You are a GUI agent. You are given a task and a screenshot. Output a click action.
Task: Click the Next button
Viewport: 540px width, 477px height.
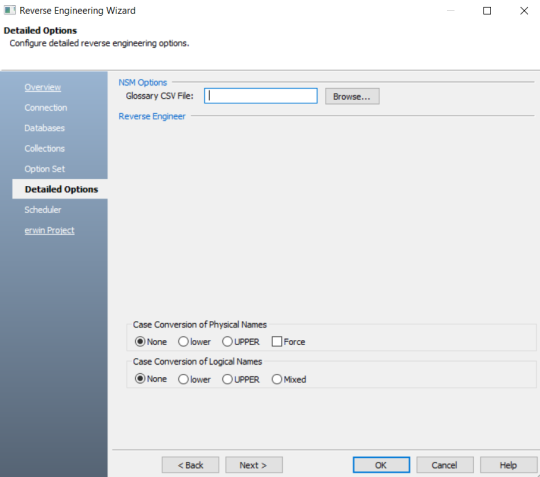click(254, 465)
